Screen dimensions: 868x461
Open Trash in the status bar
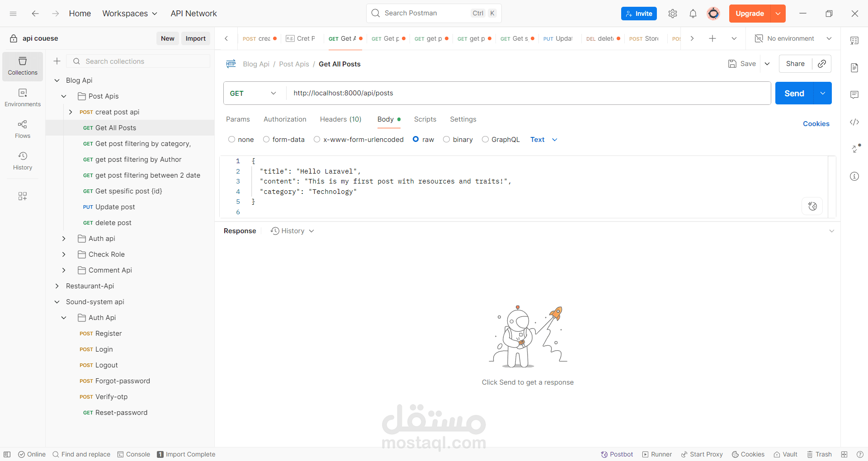[x=819, y=454]
